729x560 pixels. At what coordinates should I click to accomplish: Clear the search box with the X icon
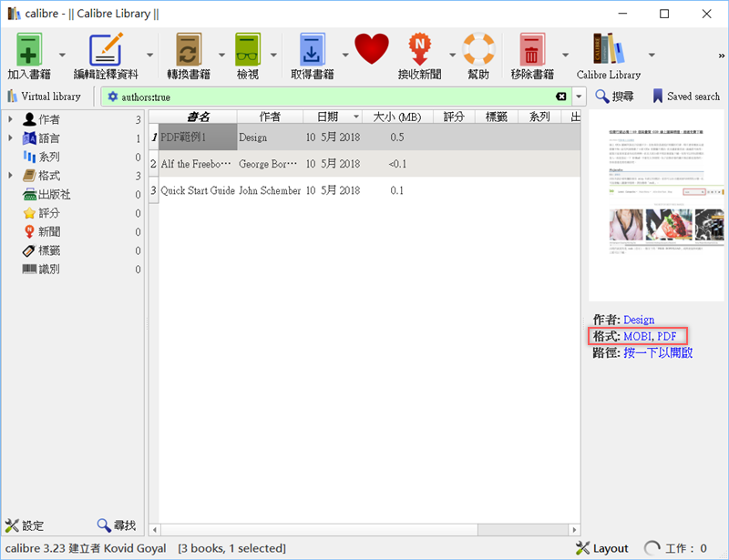click(x=561, y=97)
